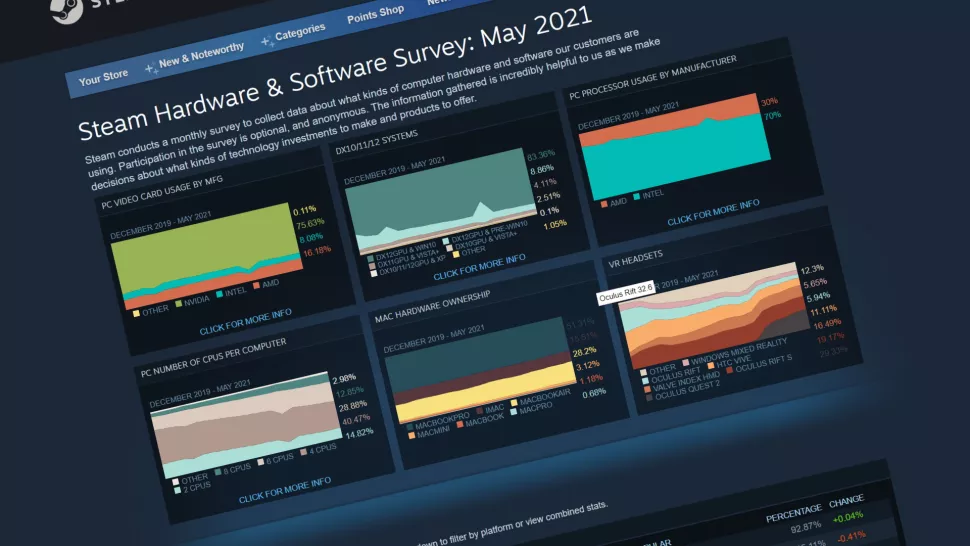Click the DX10/11/12GPU & XP legend swatch
The height and width of the screenshot is (546, 970).
pos(374,273)
